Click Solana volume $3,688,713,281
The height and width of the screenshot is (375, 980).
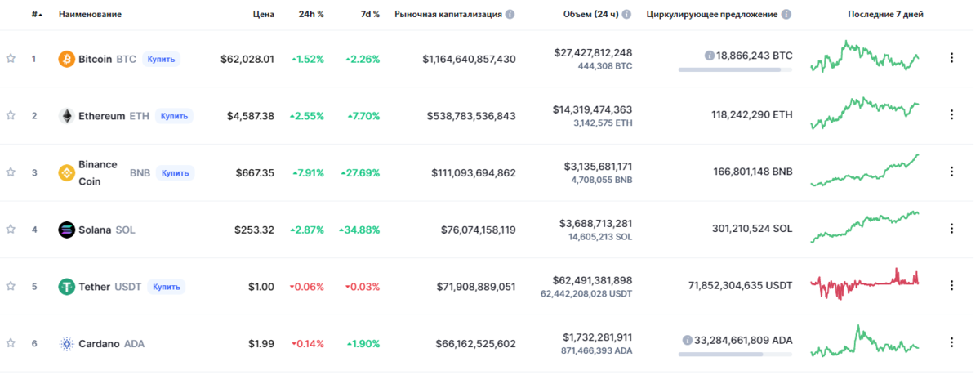coord(596,223)
